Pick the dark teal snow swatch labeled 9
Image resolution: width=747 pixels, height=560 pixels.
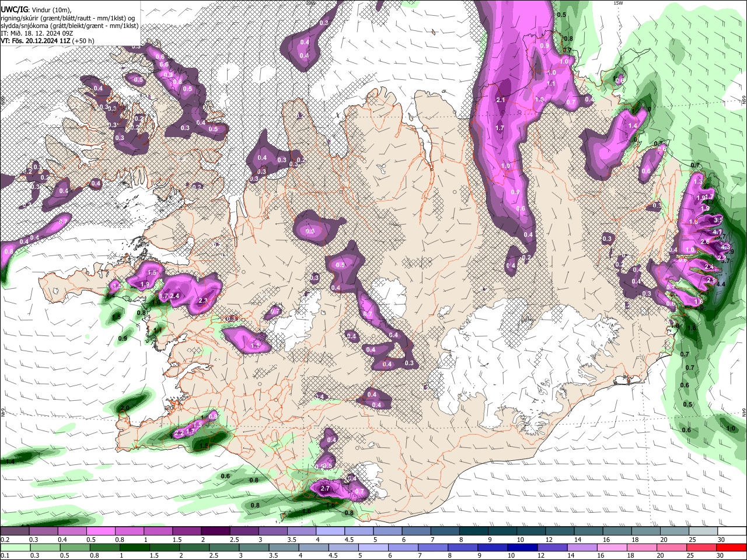pyautogui.click(x=502, y=531)
